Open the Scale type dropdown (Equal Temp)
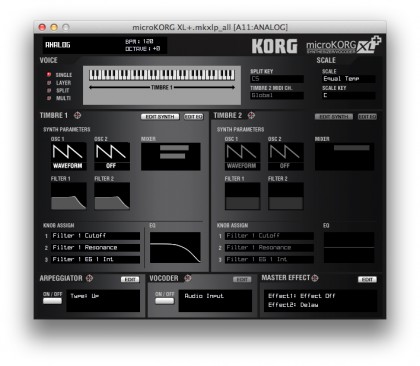 click(x=349, y=79)
